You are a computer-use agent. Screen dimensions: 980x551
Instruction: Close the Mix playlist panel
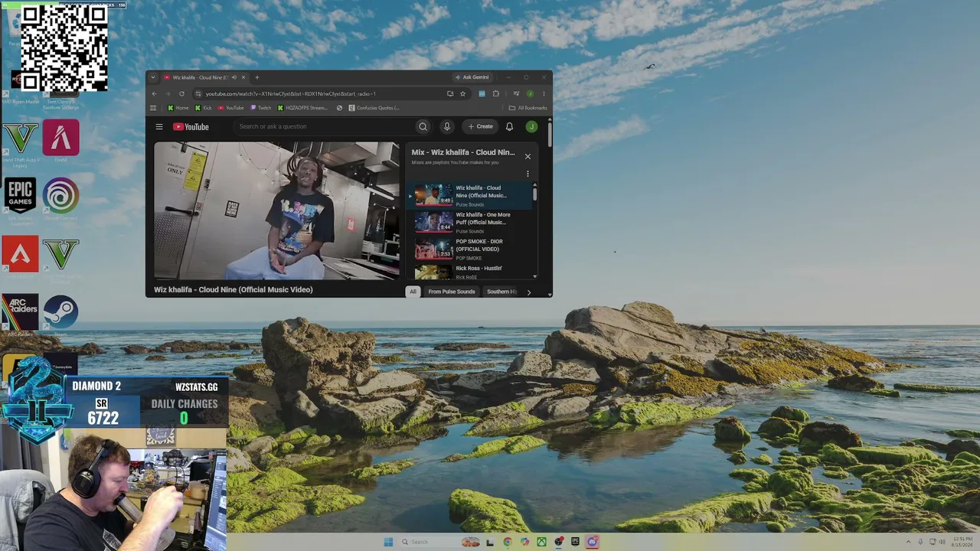tap(528, 156)
